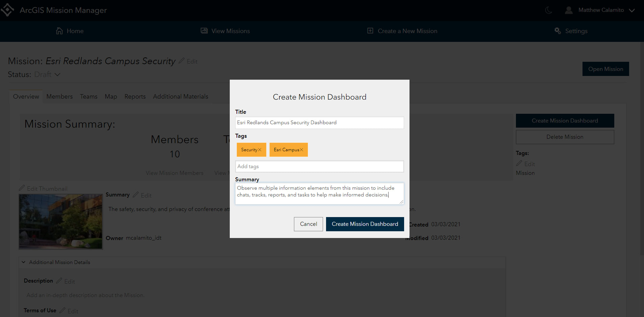The height and width of the screenshot is (317, 644).
Task: Switch to the Members tab
Action: [59, 97]
